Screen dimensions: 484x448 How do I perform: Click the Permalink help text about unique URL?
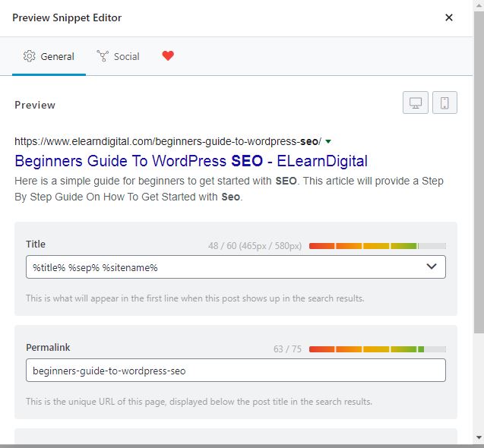199,402
